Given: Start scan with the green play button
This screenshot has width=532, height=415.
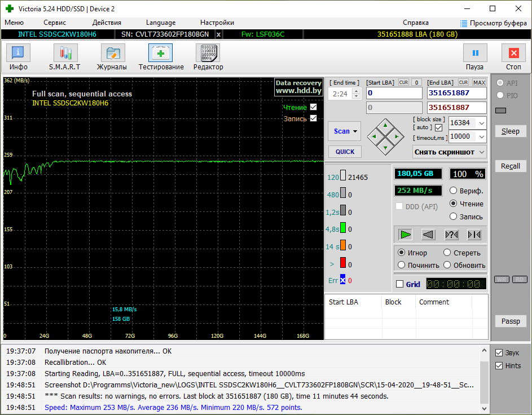Looking at the screenshot, I should [406, 235].
